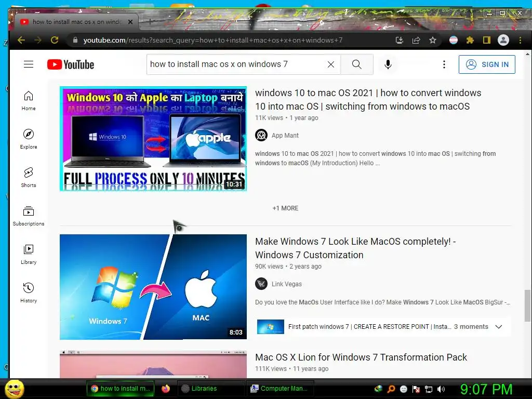Start voice search with microphone icon
The height and width of the screenshot is (399, 532).
point(388,64)
